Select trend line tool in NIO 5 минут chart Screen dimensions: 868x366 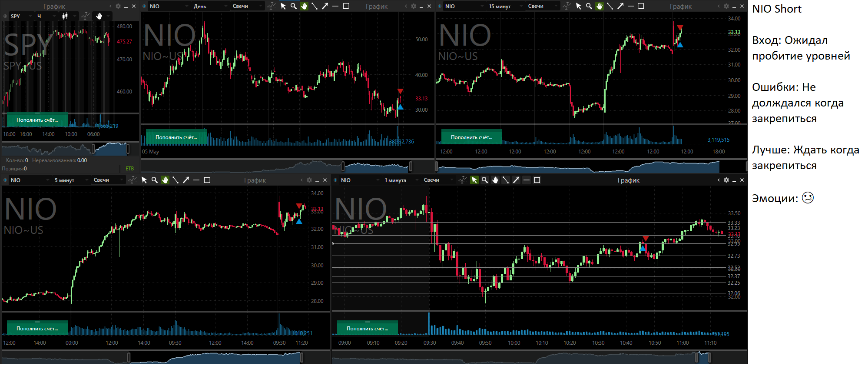tap(176, 180)
